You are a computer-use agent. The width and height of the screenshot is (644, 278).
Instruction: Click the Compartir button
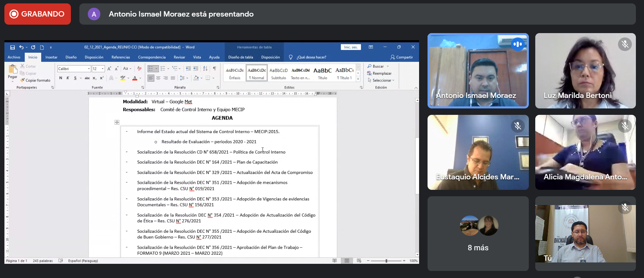pyautogui.click(x=402, y=57)
